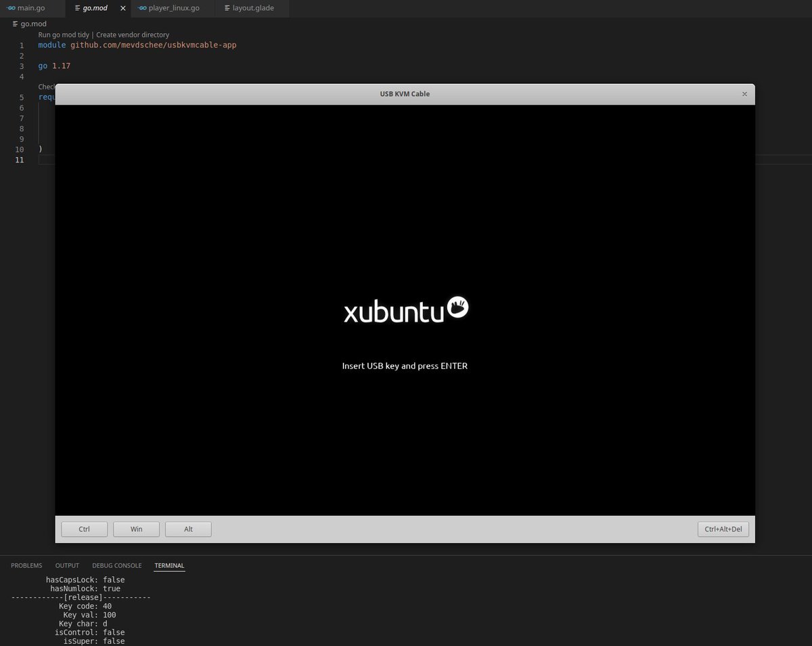Click terminal line Key char: d
The width and height of the screenshot is (812, 646).
pyautogui.click(x=83, y=624)
